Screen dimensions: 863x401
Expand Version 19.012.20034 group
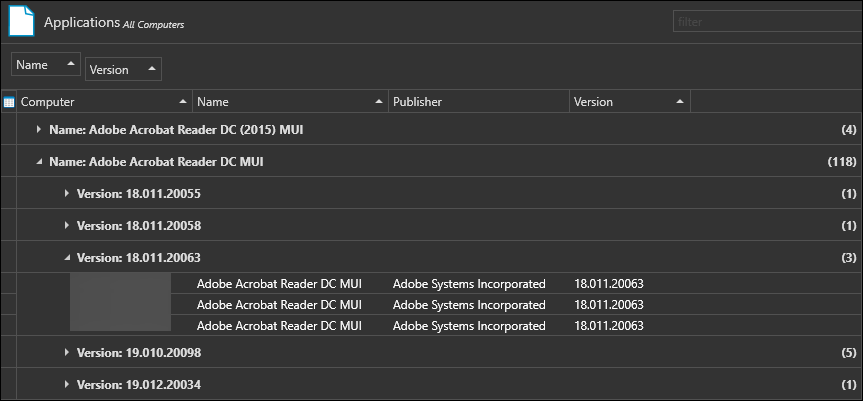coord(67,384)
